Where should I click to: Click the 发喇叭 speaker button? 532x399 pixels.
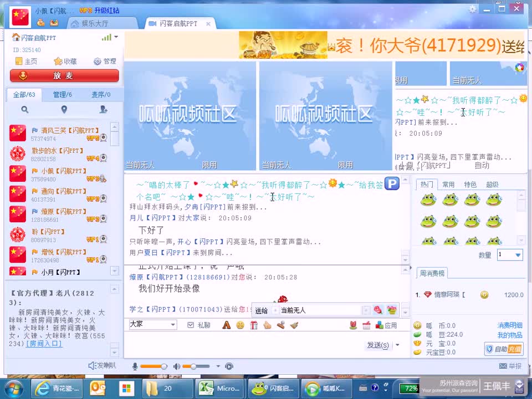[x=102, y=365]
